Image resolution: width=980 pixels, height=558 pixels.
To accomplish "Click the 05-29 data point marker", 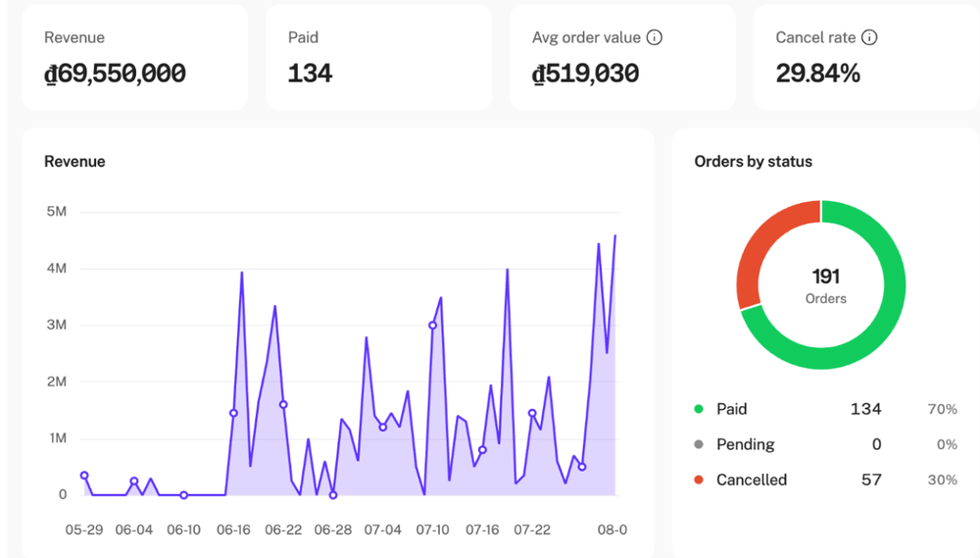I will click(84, 476).
